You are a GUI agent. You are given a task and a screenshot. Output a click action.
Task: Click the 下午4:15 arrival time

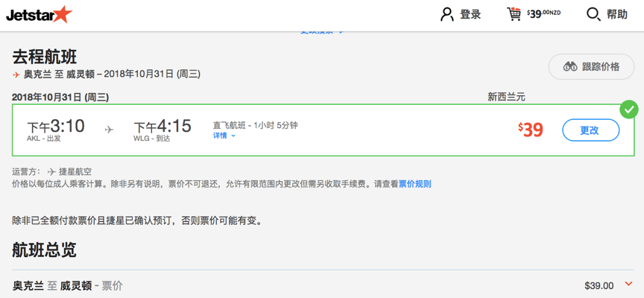[162, 126]
